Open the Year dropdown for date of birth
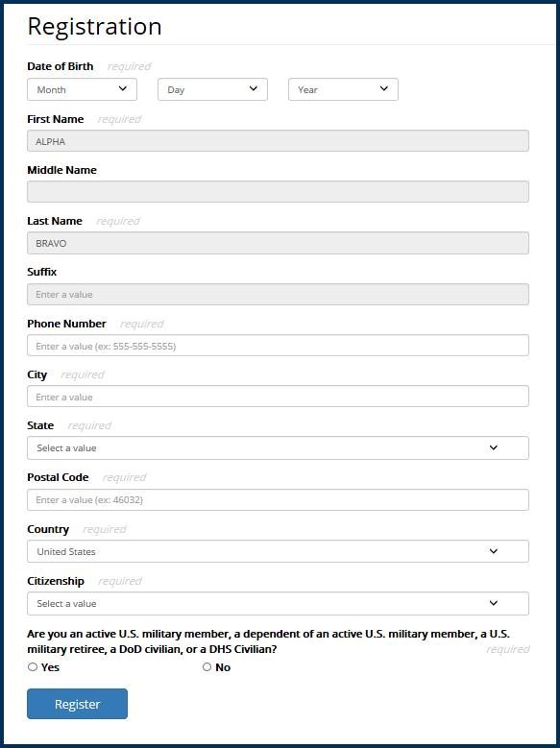560x748 pixels. (343, 89)
